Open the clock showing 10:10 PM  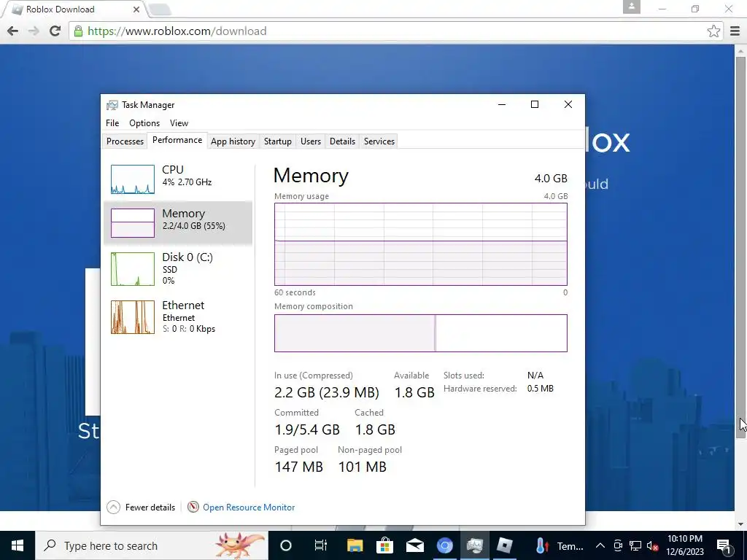[685, 545]
